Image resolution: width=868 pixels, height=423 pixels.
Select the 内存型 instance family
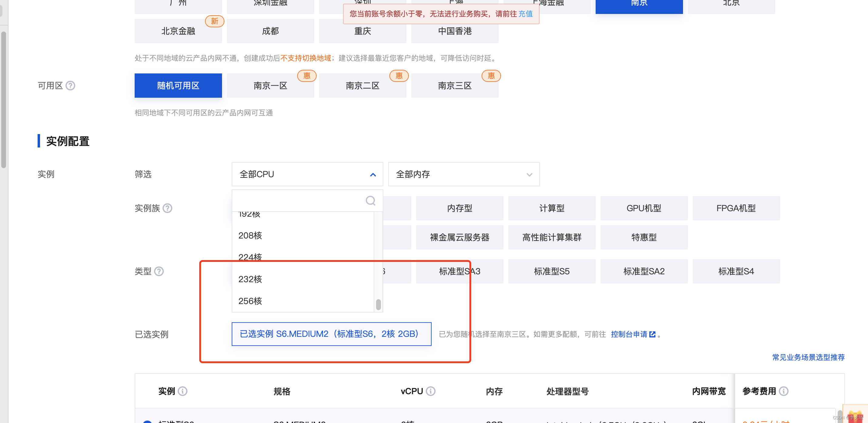click(459, 208)
